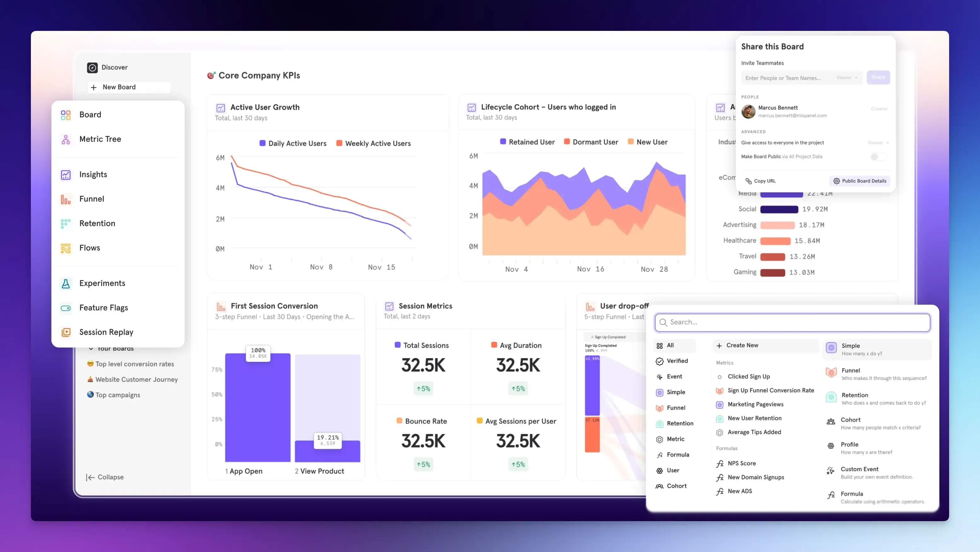Open Session Replay
Screen dimensions: 980x552
coord(106,332)
